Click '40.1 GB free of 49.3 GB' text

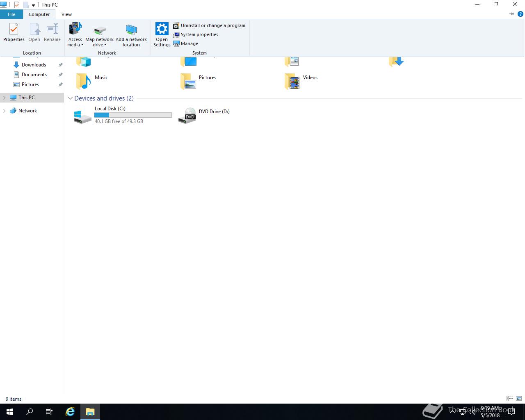(119, 121)
